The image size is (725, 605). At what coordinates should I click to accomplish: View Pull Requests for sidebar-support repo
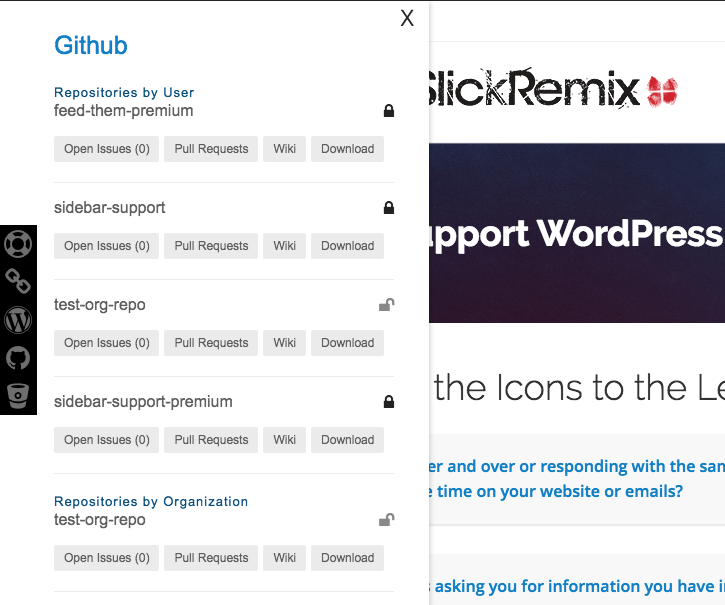point(211,246)
